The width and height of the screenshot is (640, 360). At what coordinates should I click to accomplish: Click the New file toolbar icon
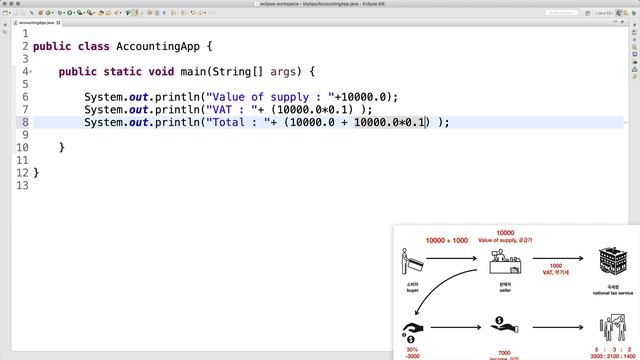click(x=5, y=13)
